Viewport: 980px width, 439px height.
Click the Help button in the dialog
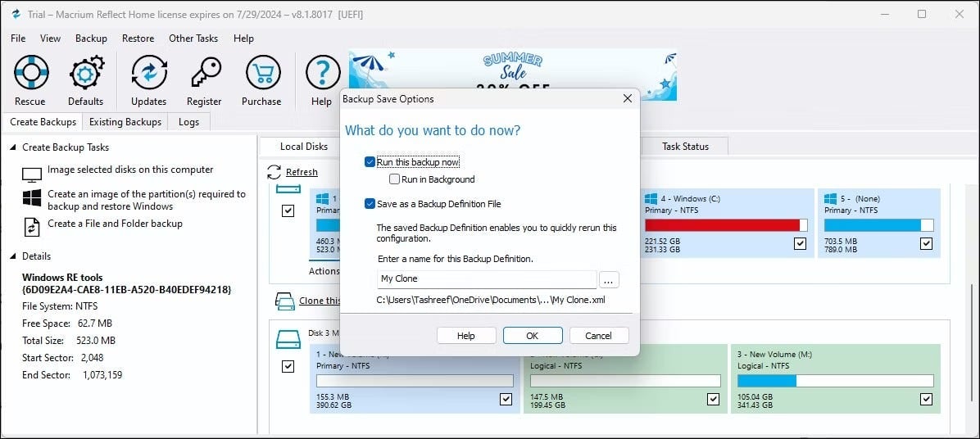point(466,335)
